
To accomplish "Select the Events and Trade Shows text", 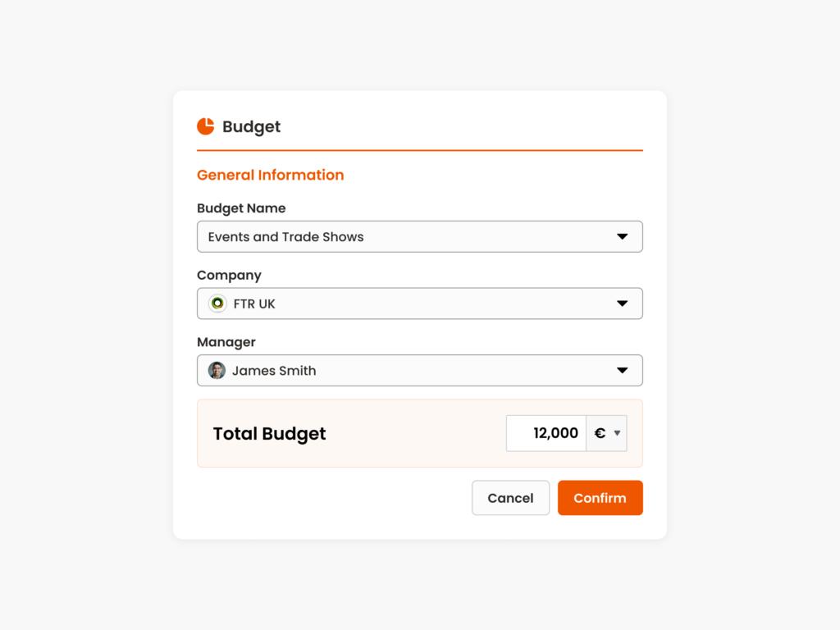I will pos(285,237).
